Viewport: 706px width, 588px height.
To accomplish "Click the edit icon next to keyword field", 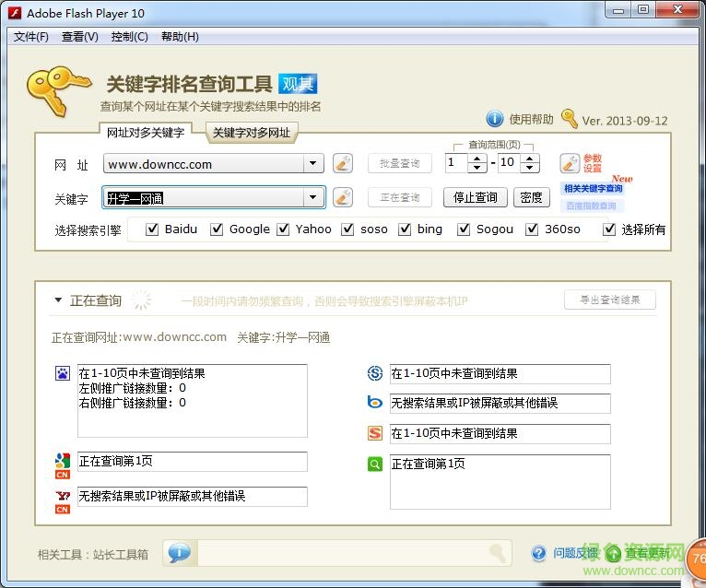I will pos(342,197).
